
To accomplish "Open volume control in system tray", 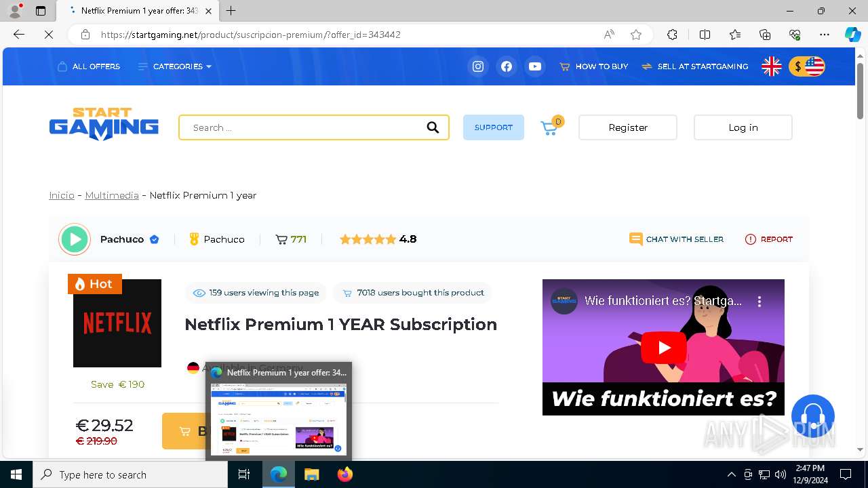I will pos(781,474).
